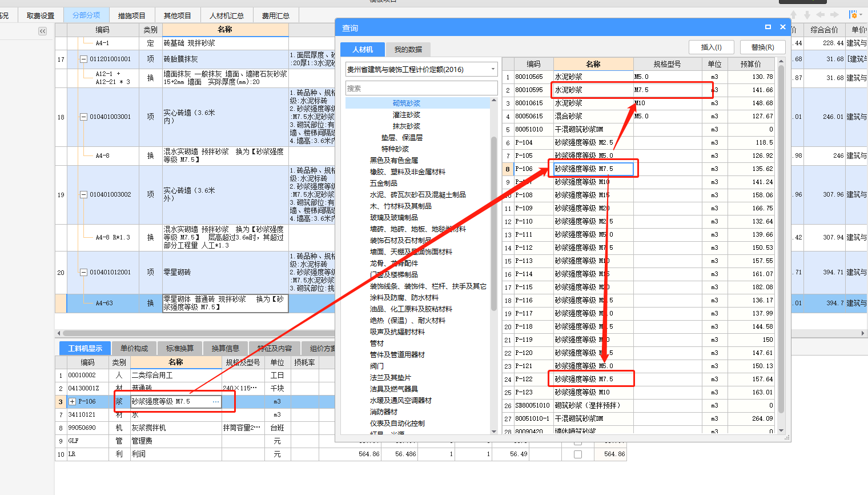This screenshot has width=868, height=495.
Task: Select the 我的数据 tab in the query dialog
Action: (x=408, y=49)
